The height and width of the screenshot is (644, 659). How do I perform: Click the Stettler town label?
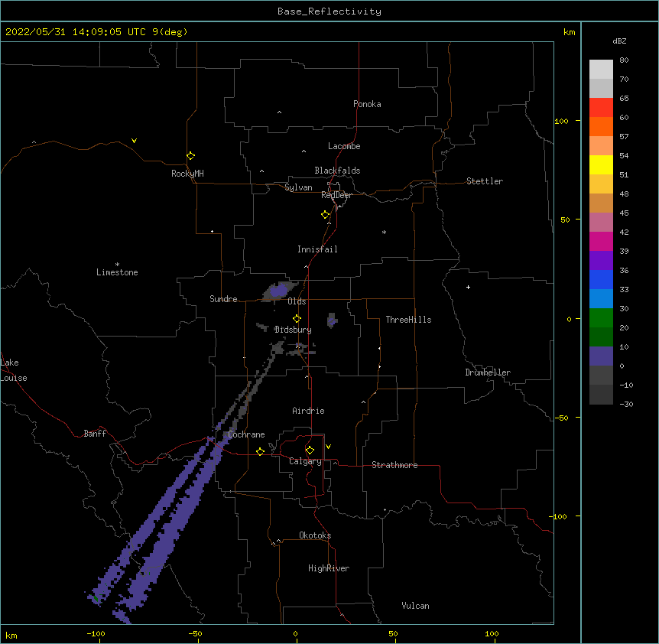pos(485,181)
